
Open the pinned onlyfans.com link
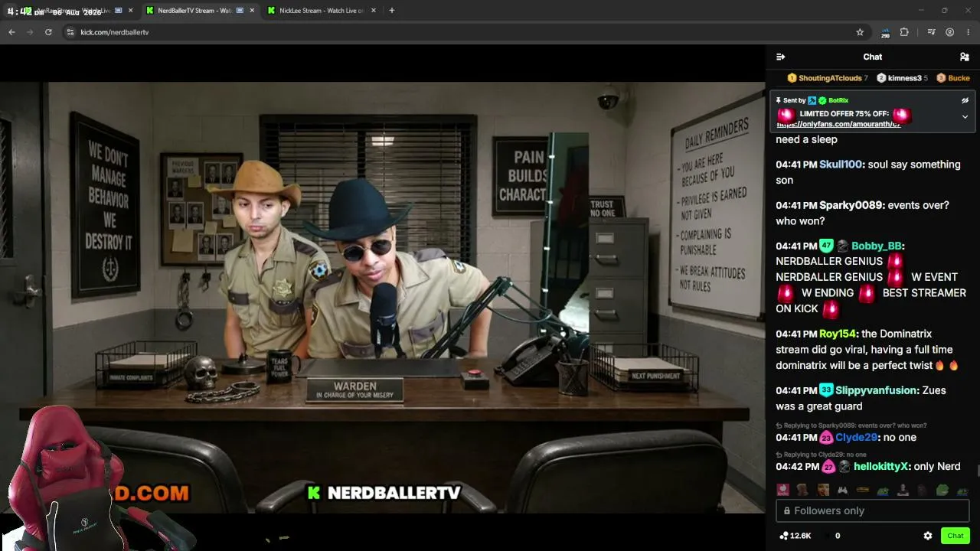point(838,124)
